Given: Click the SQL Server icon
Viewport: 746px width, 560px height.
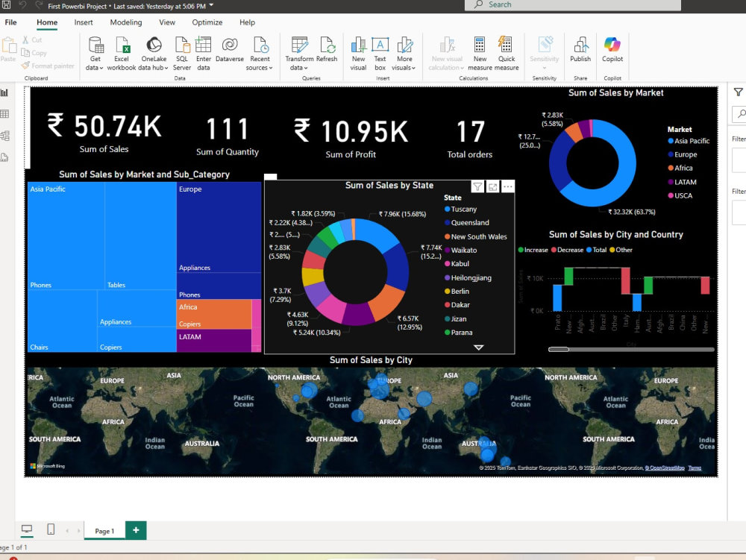Looking at the screenshot, I should pos(182,45).
